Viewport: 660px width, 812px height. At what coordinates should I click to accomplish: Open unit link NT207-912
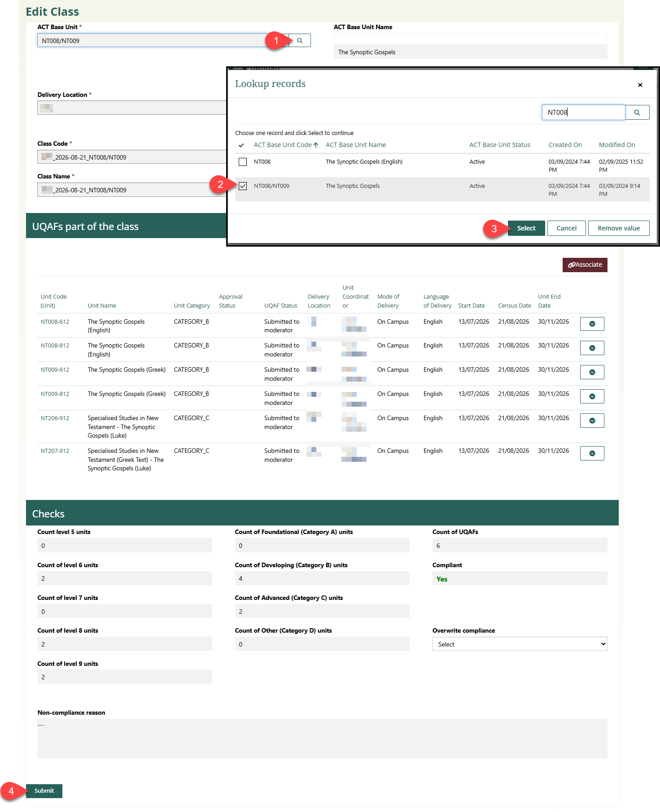55,451
